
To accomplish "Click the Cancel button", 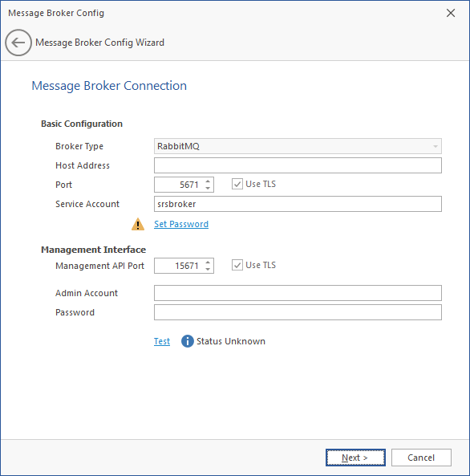I will coord(421,458).
